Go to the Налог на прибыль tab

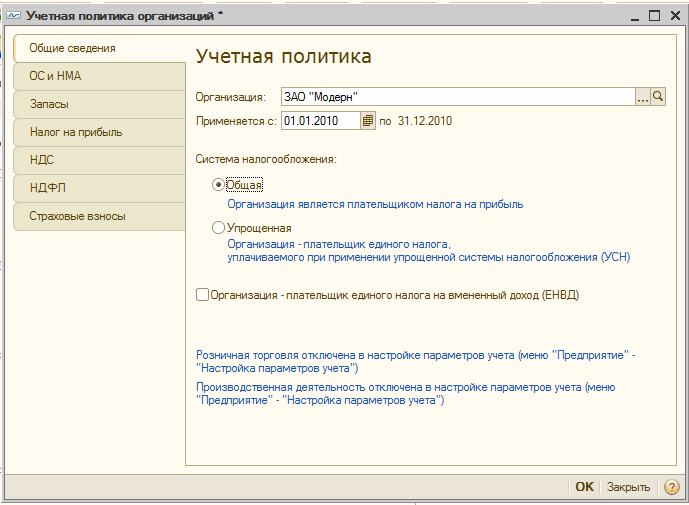[x=100, y=132]
